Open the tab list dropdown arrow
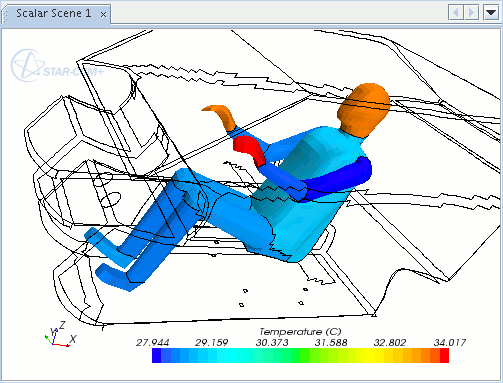Viewport: 503px width, 383px height. [x=491, y=13]
